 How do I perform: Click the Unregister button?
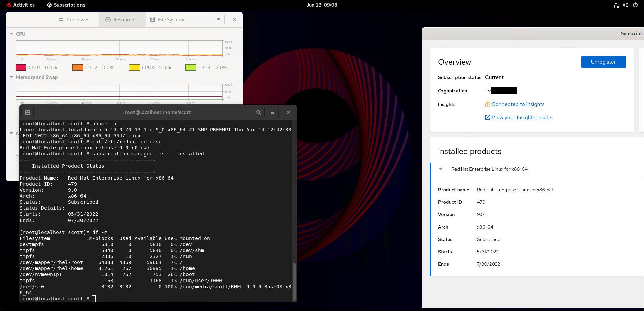coord(603,62)
